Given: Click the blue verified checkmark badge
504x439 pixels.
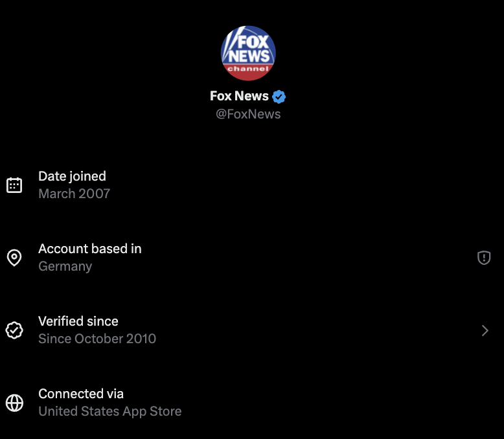Looking at the screenshot, I should click(279, 96).
